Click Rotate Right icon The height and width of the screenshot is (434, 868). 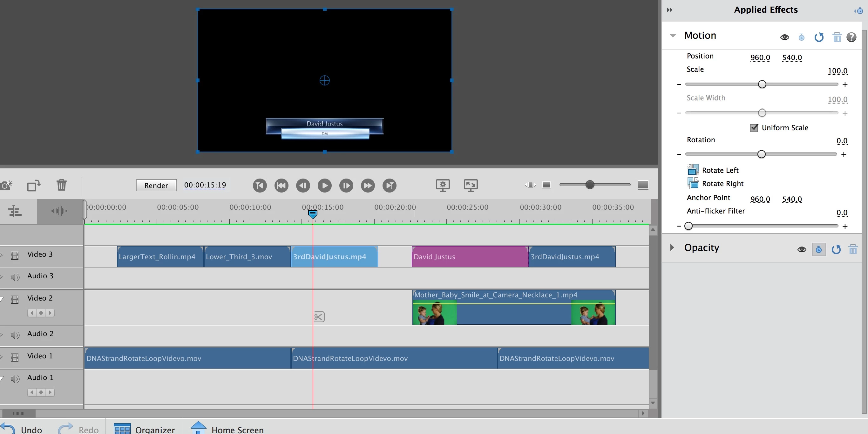tap(693, 183)
